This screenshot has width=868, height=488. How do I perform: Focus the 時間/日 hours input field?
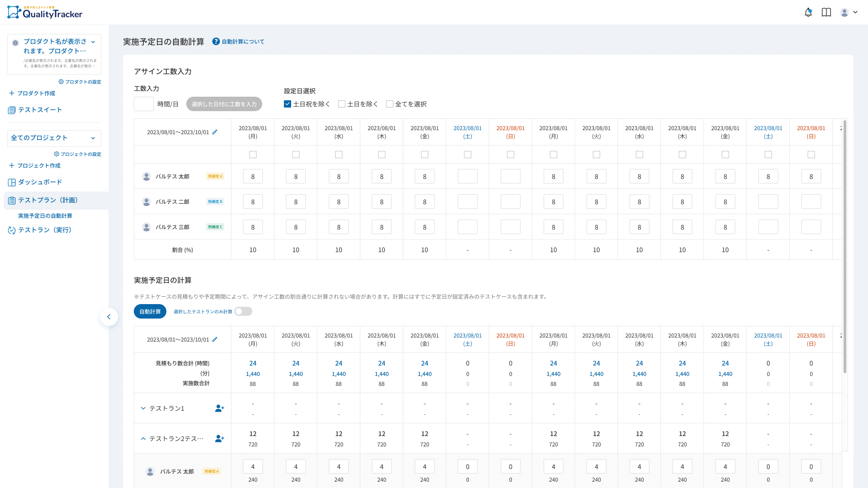(x=144, y=104)
